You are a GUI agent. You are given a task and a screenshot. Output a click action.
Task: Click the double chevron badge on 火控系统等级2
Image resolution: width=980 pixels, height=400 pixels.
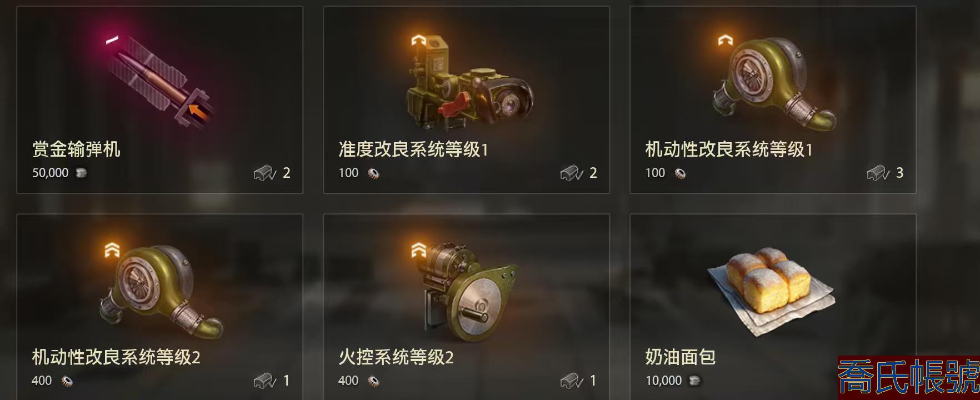pos(418,249)
